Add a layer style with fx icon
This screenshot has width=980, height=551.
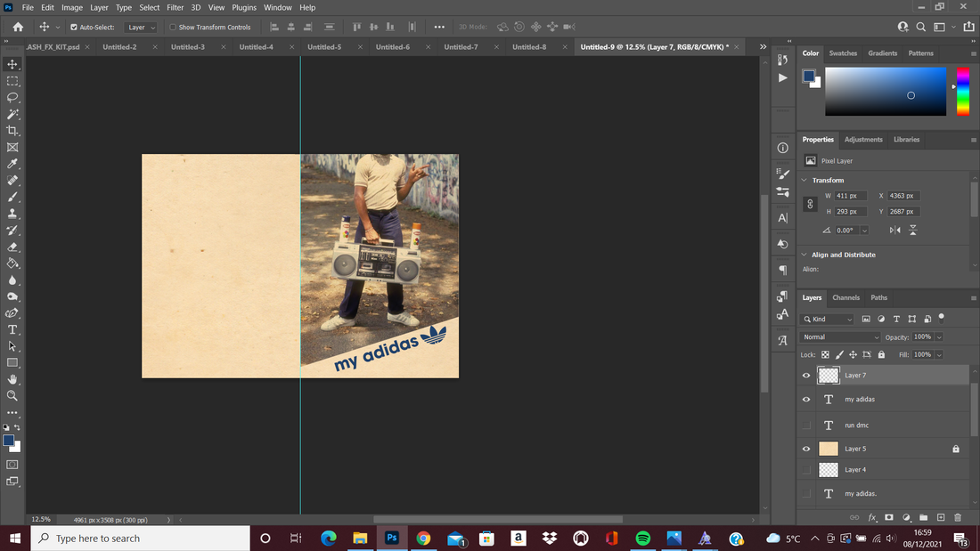(x=872, y=517)
